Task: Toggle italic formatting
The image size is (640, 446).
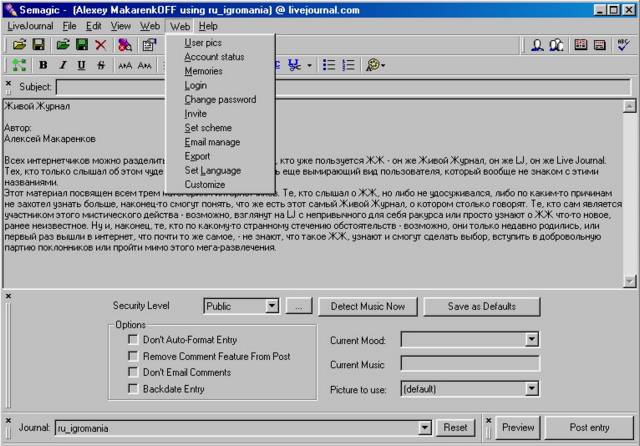Action: point(62,65)
